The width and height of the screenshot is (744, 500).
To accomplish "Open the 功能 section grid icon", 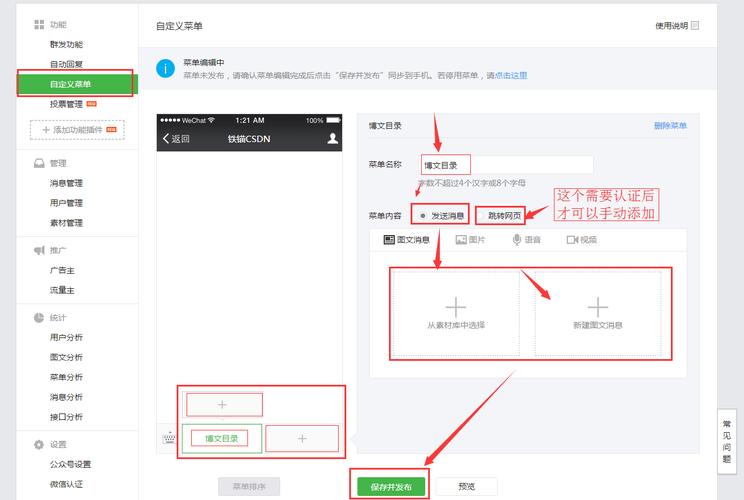I will tap(39, 25).
